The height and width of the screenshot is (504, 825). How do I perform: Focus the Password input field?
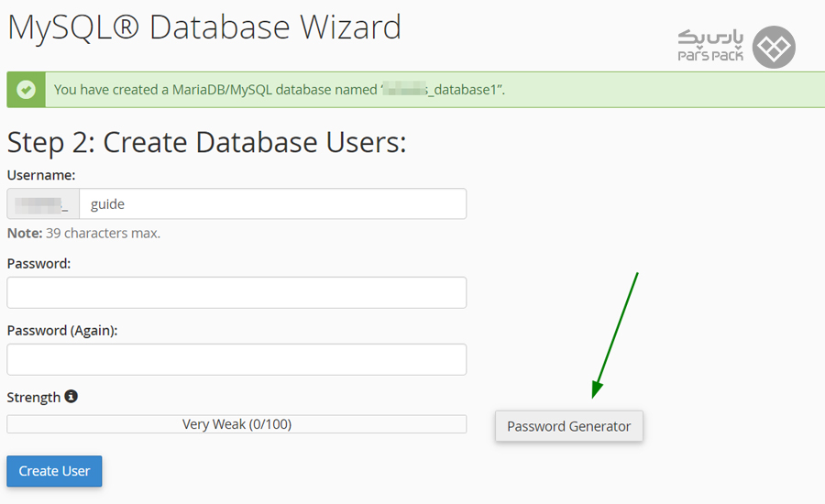click(x=236, y=292)
